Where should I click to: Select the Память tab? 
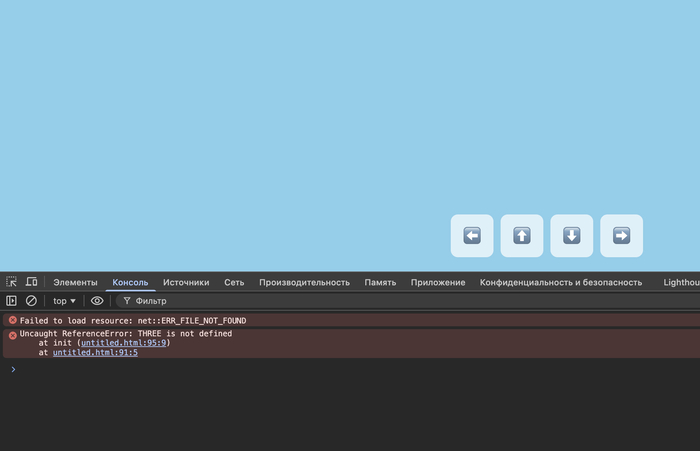[x=380, y=283]
